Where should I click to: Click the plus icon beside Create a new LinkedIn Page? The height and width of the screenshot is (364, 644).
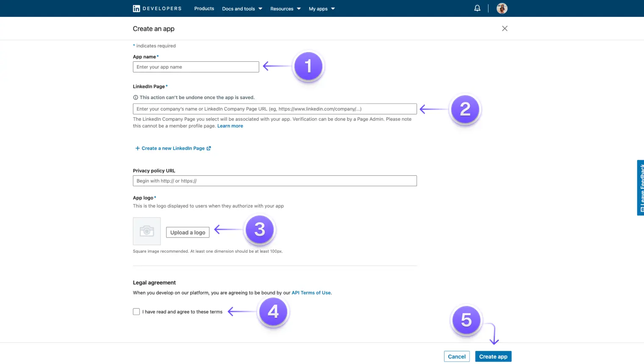click(137, 148)
